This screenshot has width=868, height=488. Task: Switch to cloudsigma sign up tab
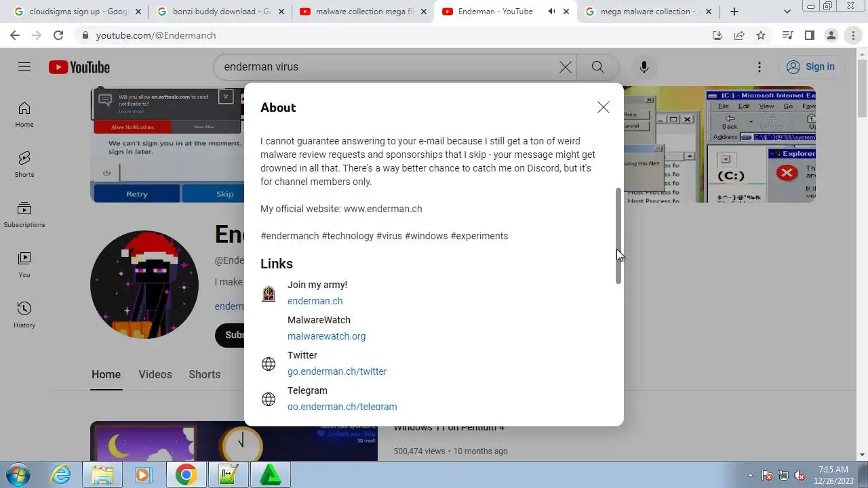[77, 12]
